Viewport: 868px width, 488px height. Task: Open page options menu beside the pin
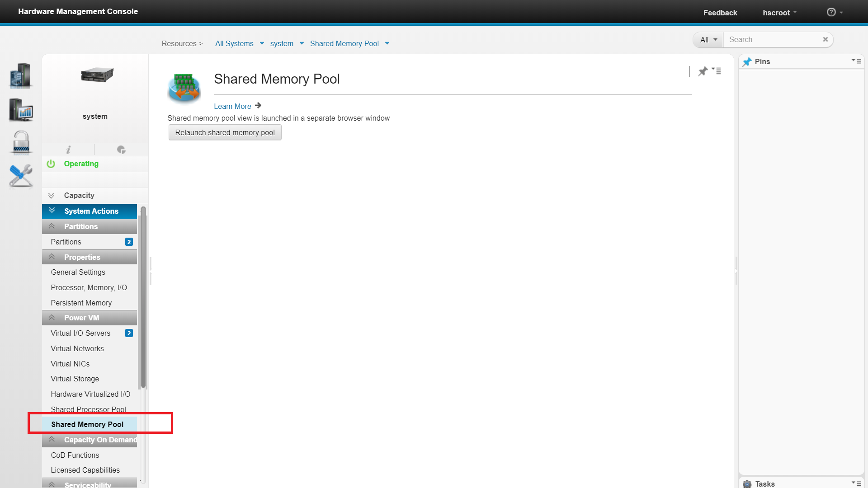(717, 70)
